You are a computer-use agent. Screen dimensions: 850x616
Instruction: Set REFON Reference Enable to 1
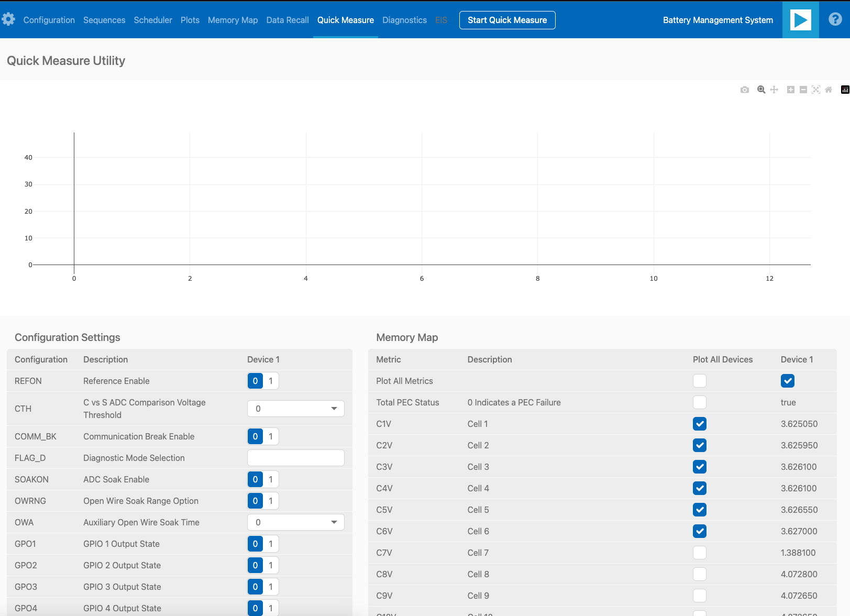click(x=271, y=381)
